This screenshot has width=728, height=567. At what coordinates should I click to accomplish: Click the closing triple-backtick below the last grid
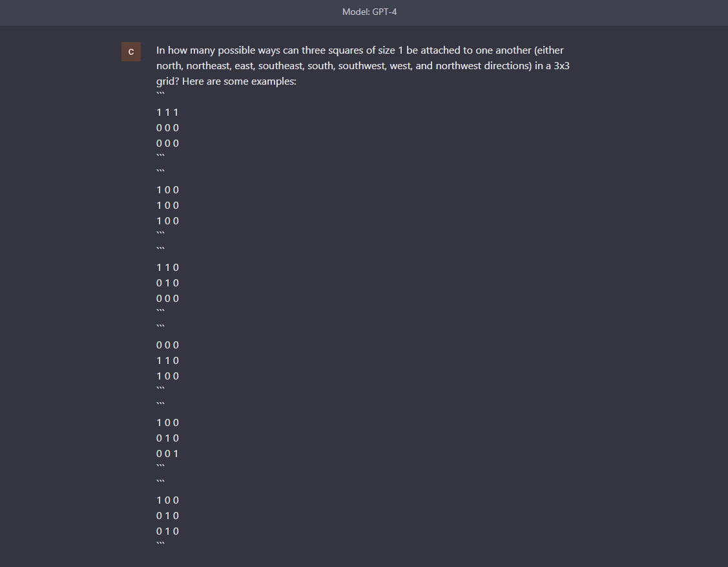pyautogui.click(x=160, y=544)
